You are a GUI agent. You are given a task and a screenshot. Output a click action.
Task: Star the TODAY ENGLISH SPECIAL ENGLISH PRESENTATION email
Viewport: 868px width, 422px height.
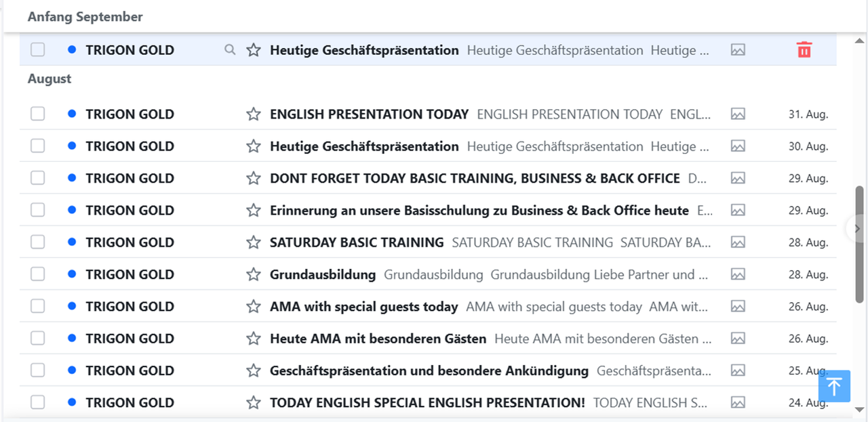pos(254,402)
